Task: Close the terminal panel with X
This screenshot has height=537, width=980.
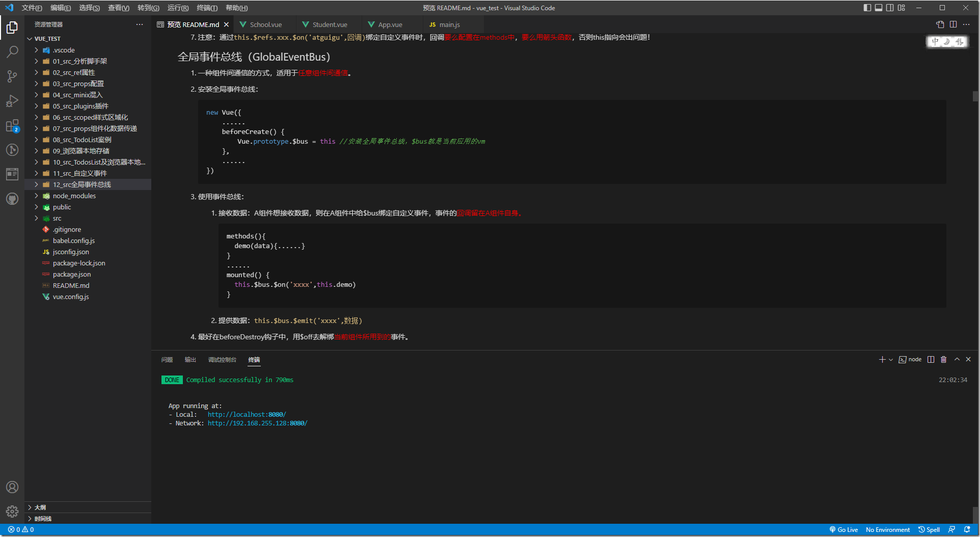Action: pyautogui.click(x=968, y=360)
